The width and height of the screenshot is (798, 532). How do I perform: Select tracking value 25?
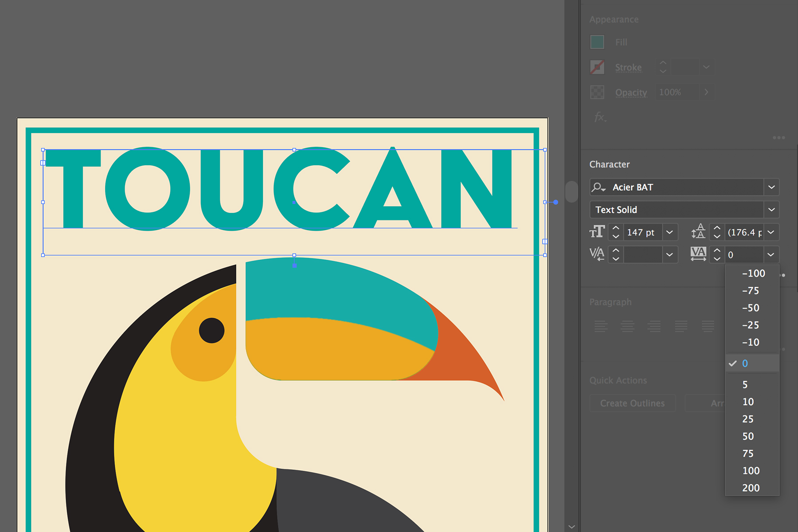[x=752, y=419]
